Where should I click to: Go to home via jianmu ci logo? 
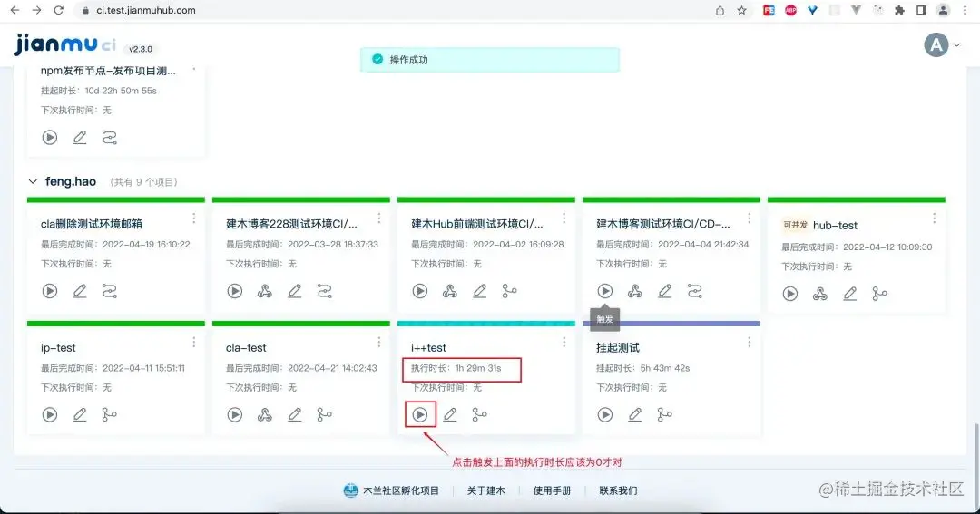pos(65,44)
